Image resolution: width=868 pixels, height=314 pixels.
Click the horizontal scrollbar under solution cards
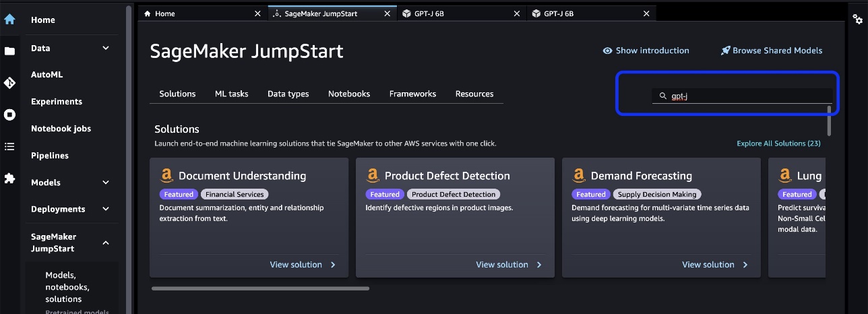coord(260,288)
